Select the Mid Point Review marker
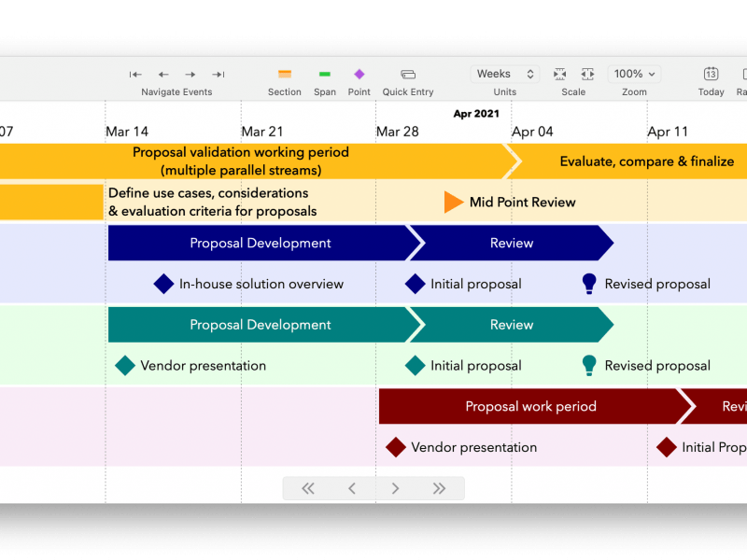 tap(454, 203)
